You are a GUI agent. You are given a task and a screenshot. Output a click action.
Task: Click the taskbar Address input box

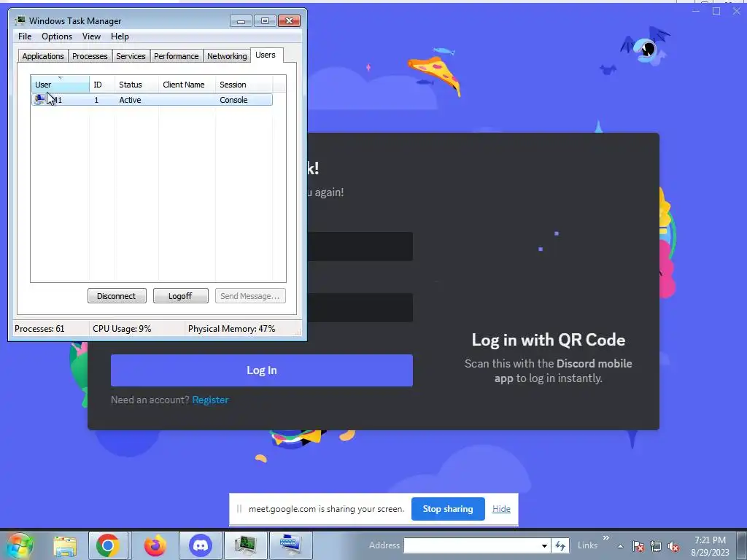pos(472,545)
